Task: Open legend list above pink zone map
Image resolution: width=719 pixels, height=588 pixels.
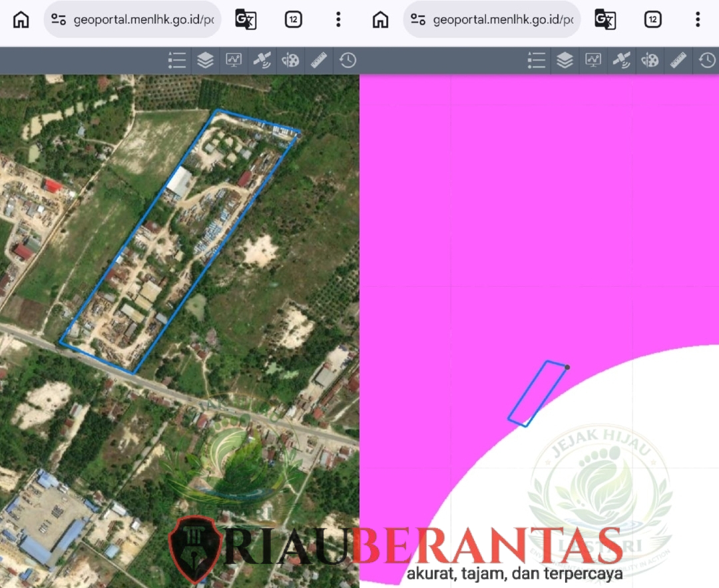Action: [x=537, y=61]
